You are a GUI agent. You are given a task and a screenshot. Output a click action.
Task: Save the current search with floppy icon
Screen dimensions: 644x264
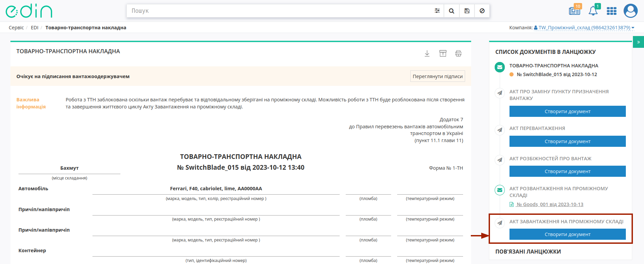coord(467,11)
